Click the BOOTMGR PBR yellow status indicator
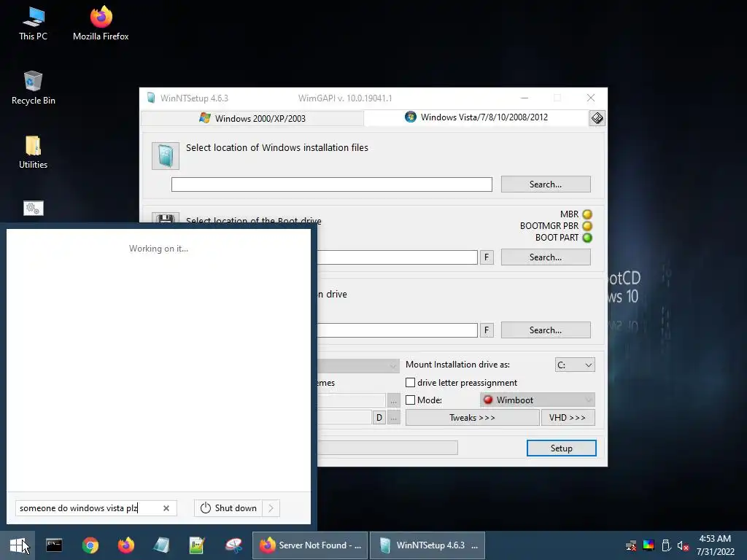This screenshot has width=747, height=560. point(587,226)
